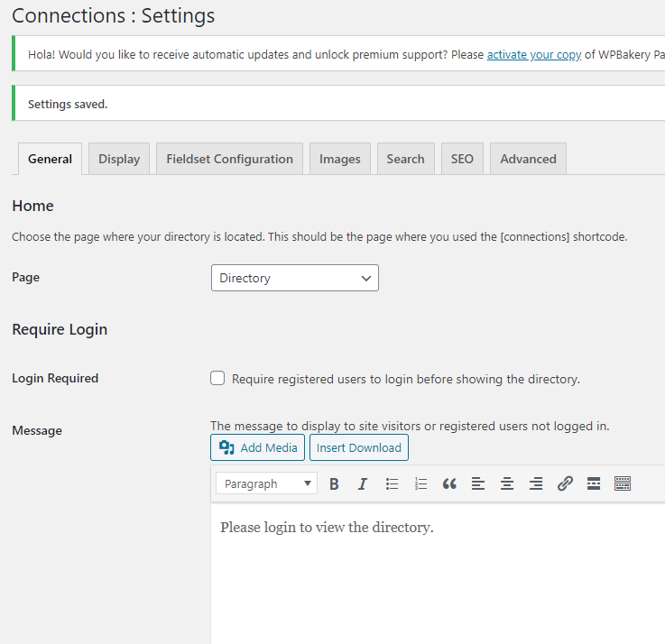The height and width of the screenshot is (644, 665).
Task: Enable the Login Required checkbox
Action: tap(217, 378)
